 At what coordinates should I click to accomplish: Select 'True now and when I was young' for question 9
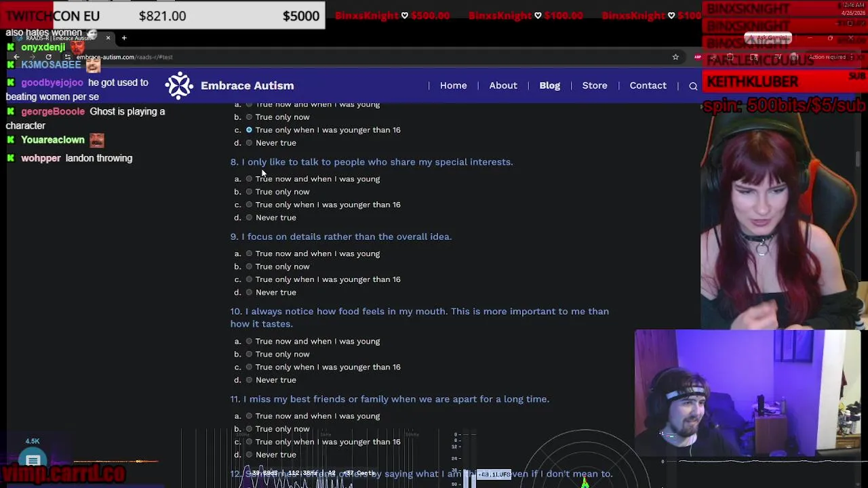(249, 253)
